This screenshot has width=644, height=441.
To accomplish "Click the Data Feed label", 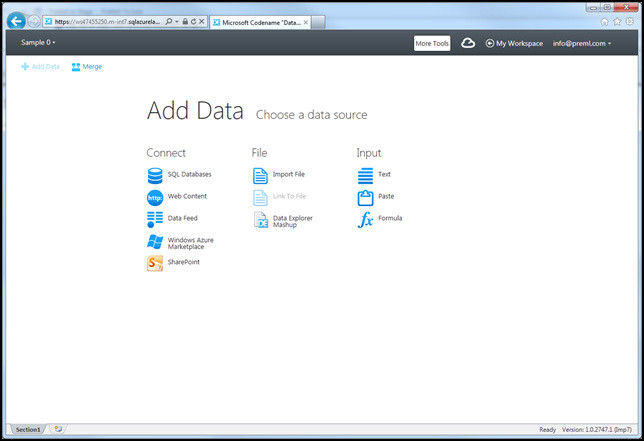I will click(182, 218).
